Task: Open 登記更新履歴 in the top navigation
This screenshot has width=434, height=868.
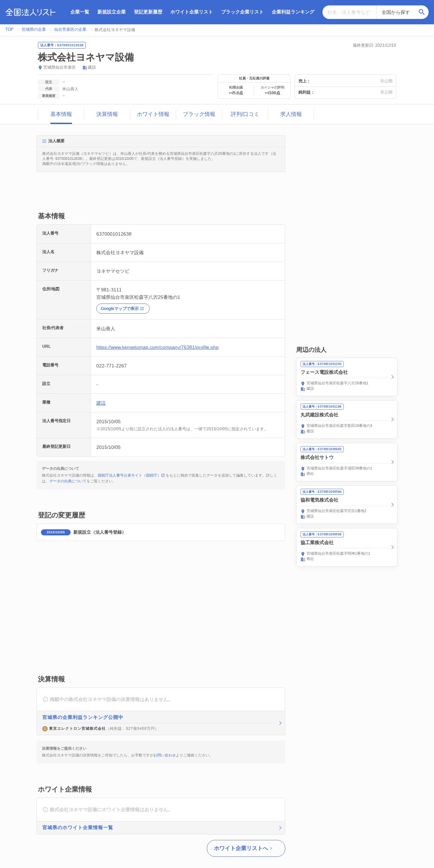Action: pyautogui.click(x=148, y=12)
